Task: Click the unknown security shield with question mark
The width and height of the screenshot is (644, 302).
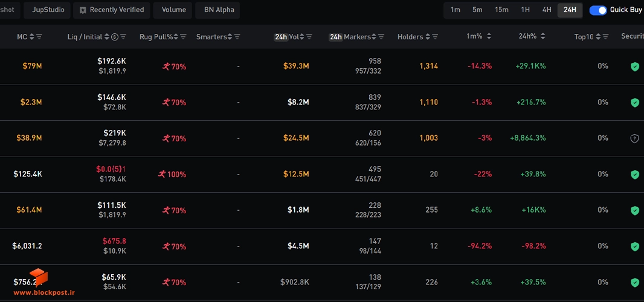Action: coord(634,138)
